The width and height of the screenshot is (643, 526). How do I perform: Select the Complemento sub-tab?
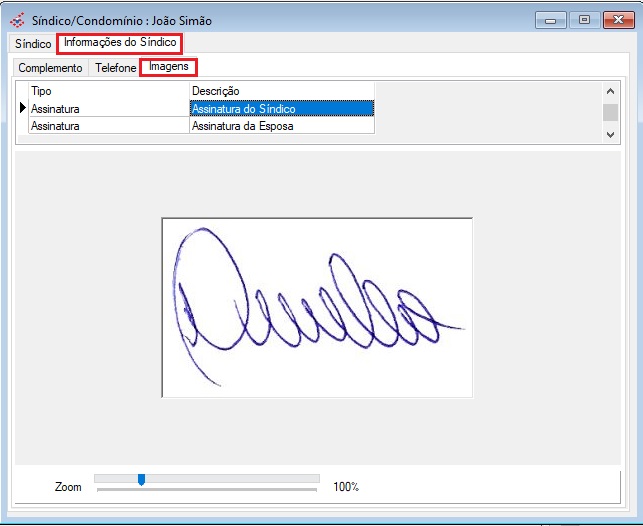click(50, 68)
